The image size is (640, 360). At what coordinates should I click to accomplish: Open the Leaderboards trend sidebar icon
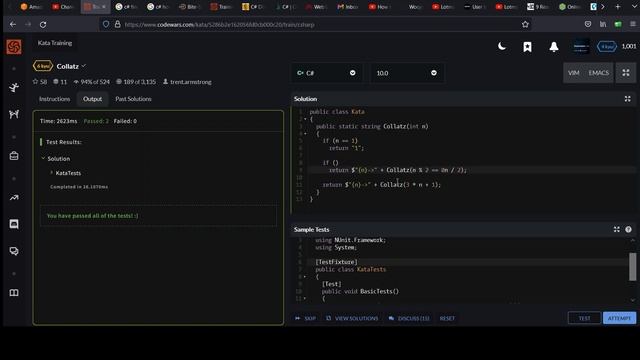[x=14, y=198]
